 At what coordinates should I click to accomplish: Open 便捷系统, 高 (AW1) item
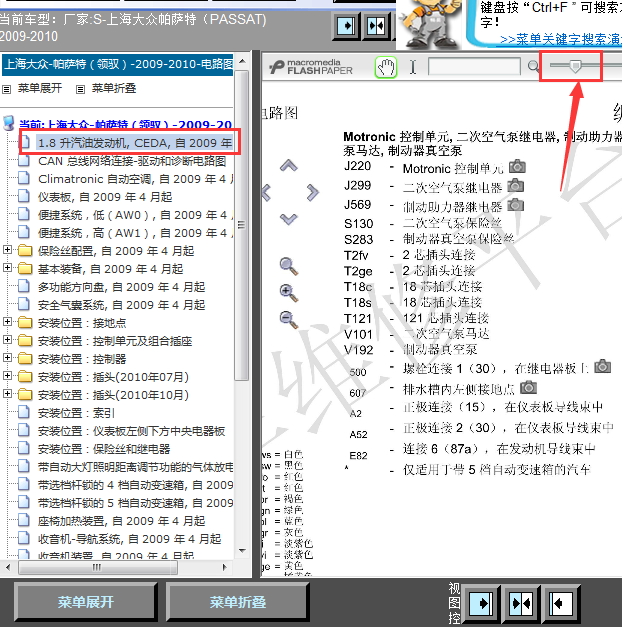point(135,233)
